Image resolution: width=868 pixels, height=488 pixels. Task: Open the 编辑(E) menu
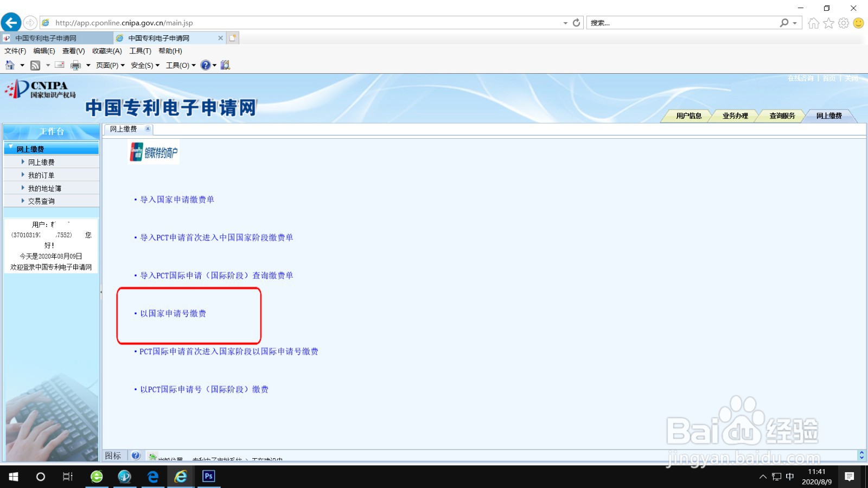coord(44,51)
